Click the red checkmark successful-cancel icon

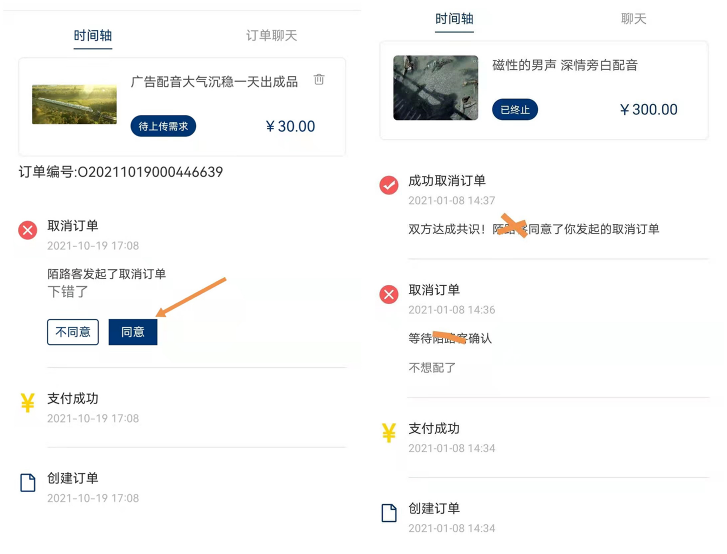[x=389, y=185]
